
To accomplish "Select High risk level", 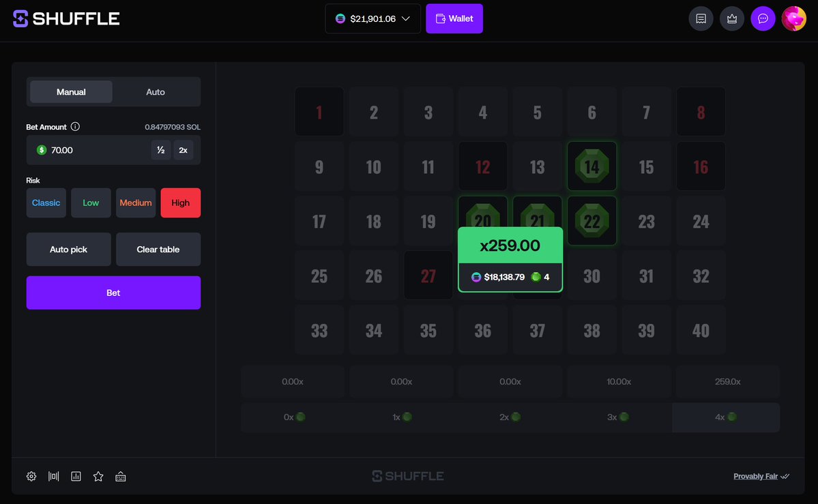I will click(x=181, y=203).
